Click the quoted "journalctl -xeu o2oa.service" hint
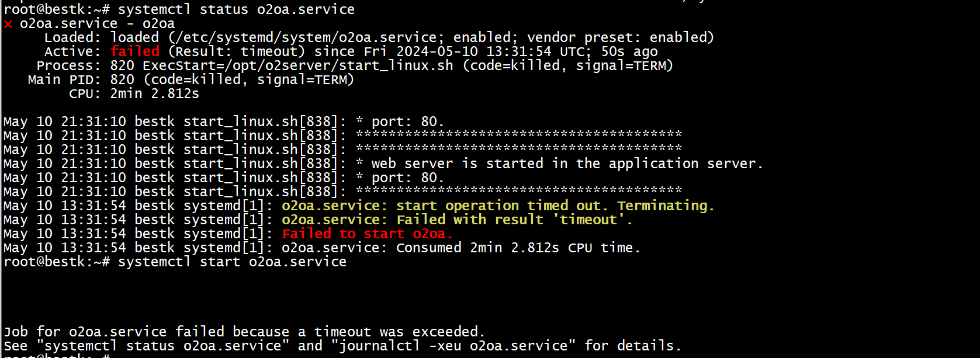This screenshot has width=980, height=358. point(453,346)
